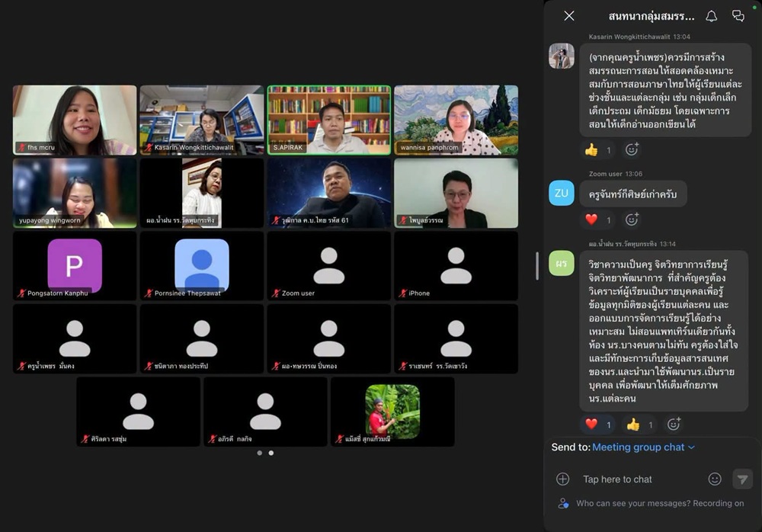Select the ผอ.น้ำฝน video tile
The width and height of the screenshot is (762, 532).
point(202,193)
